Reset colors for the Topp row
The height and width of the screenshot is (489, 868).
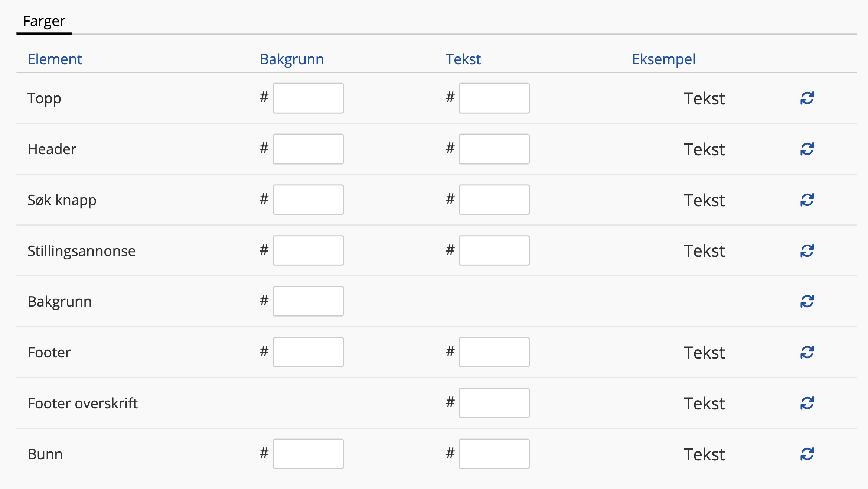807,98
